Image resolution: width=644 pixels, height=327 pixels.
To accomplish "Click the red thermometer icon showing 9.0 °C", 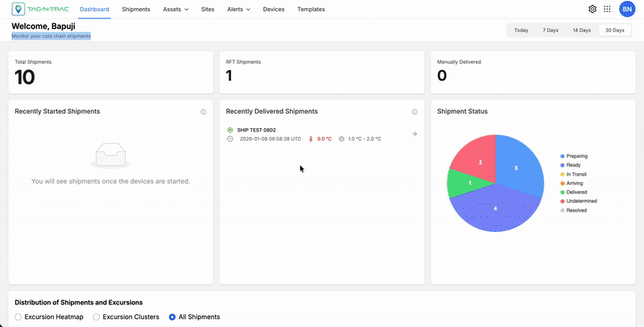I will point(311,139).
